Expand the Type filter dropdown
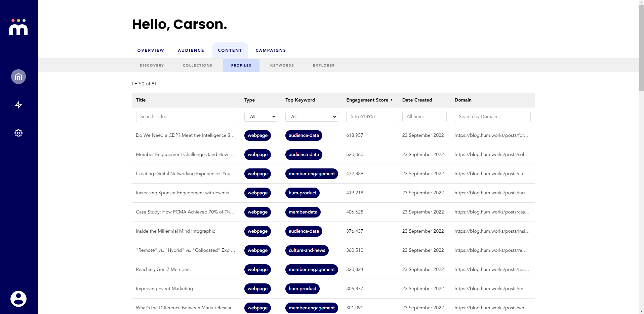The image size is (644, 314). (x=261, y=117)
